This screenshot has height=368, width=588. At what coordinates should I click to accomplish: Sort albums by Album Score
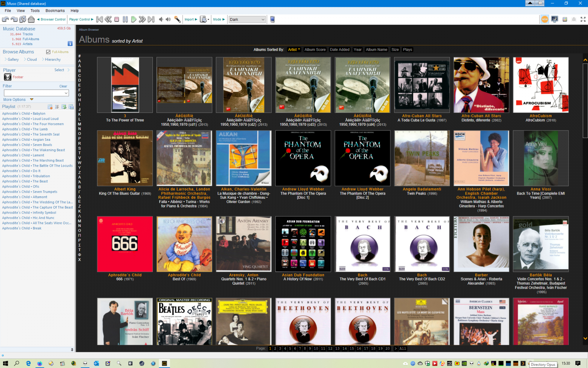[315, 50]
